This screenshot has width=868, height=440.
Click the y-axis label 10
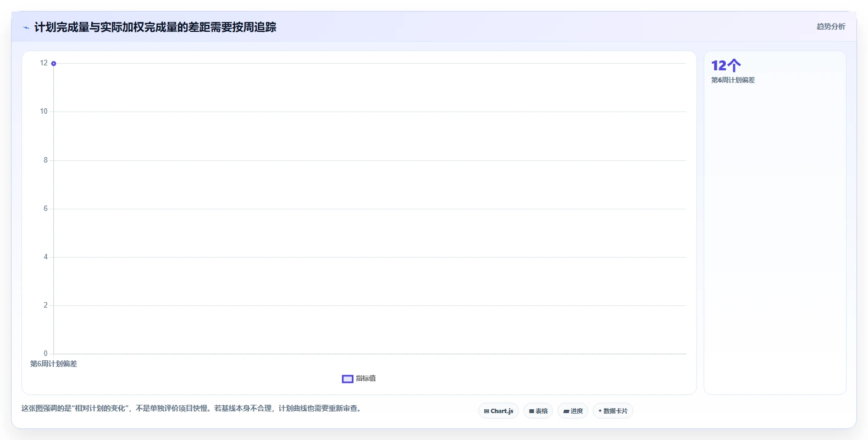43,112
